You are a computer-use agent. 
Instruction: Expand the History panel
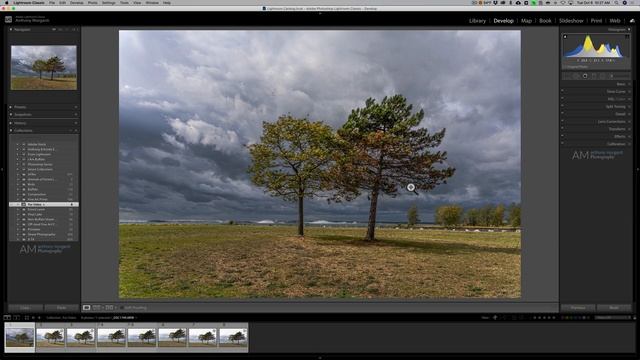pyautogui.click(x=11, y=123)
